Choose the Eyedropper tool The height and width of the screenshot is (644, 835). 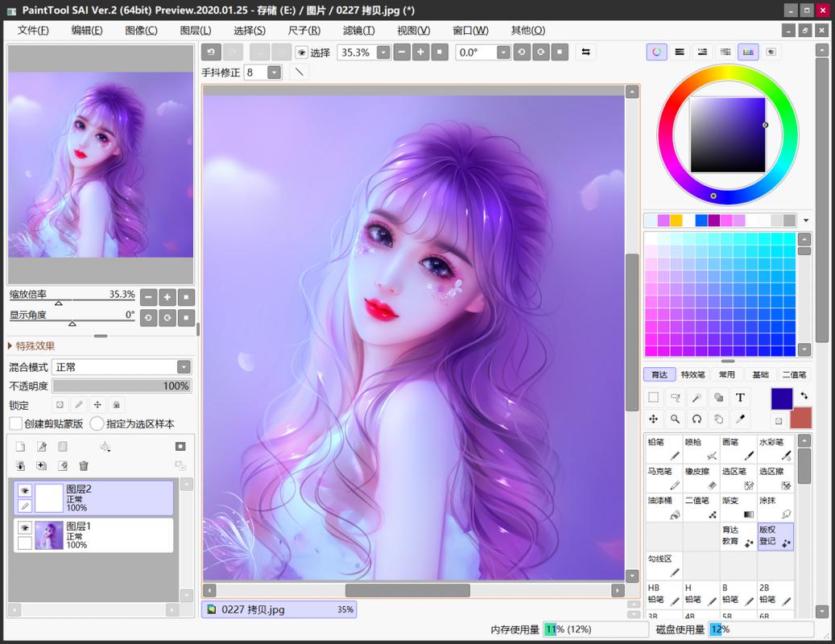coord(740,419)
